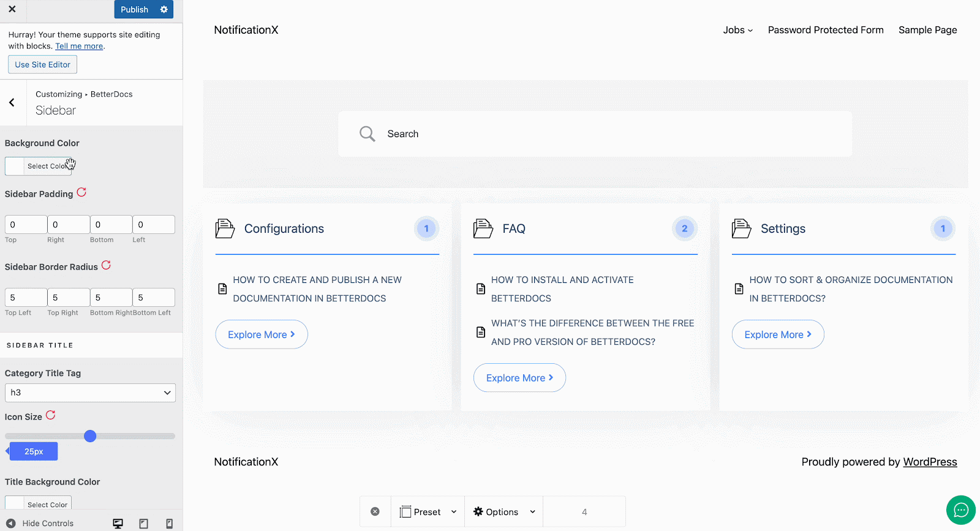Open How to Create and Publish article
The height and width of the screenshot is (531, 980).
[317, 289]
